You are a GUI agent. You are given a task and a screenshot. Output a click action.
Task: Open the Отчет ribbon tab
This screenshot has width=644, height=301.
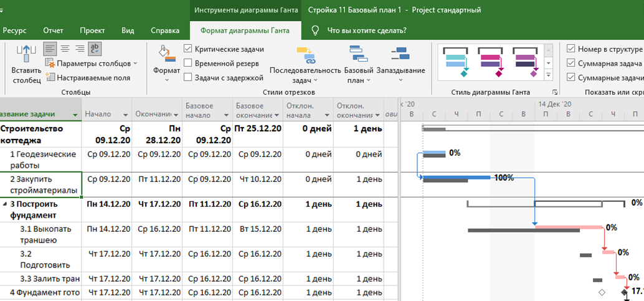click(x=53, y=31)
